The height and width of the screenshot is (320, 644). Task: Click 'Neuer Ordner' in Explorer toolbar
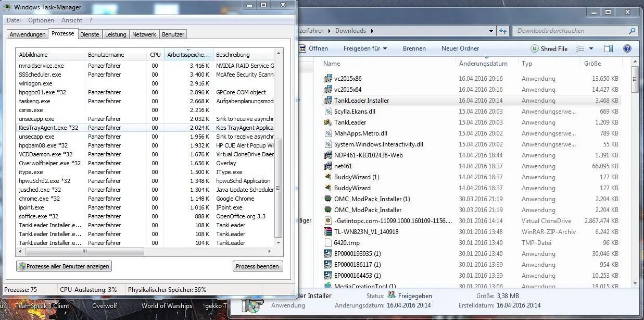[460, 48]
